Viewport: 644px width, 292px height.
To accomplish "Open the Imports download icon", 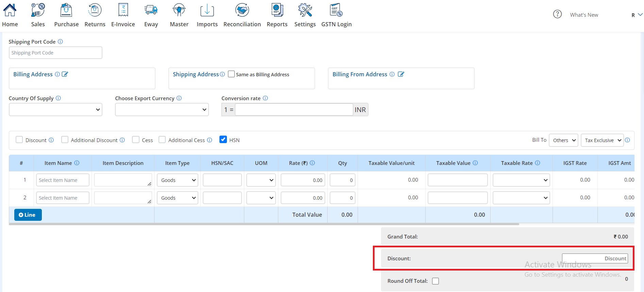I will (x=207, y=10).
